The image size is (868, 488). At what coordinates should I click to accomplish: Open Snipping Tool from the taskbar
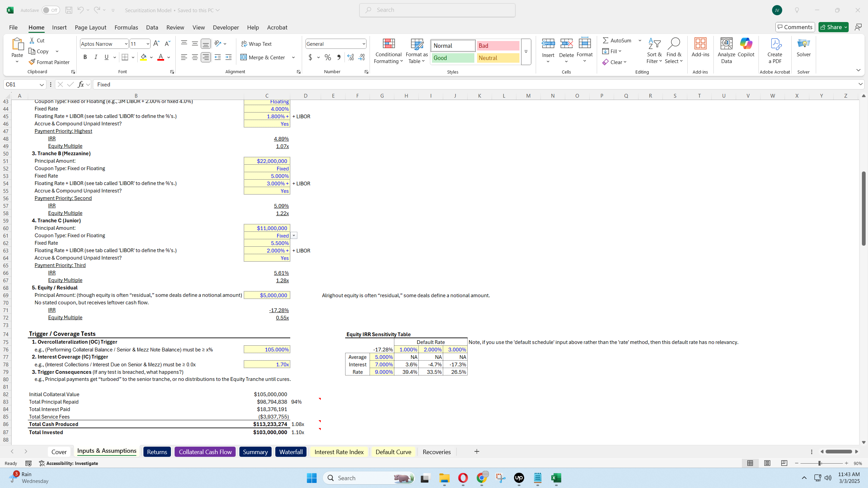(x=500, y=478)
